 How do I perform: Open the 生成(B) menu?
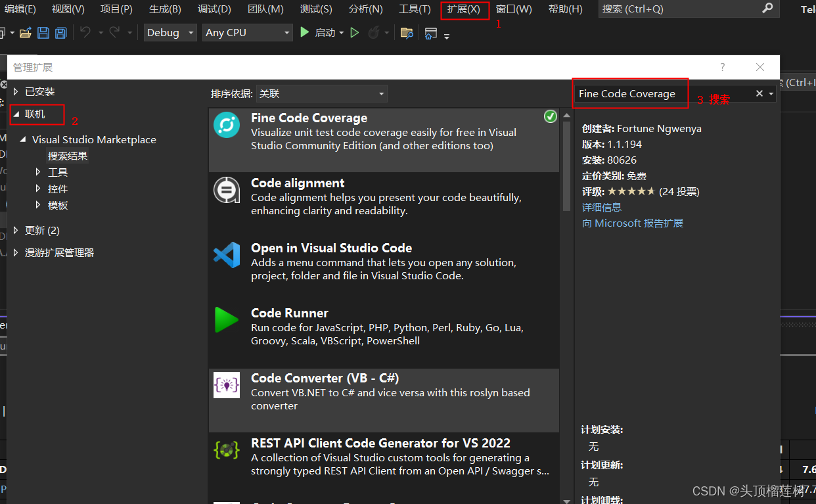pos(165,9)
